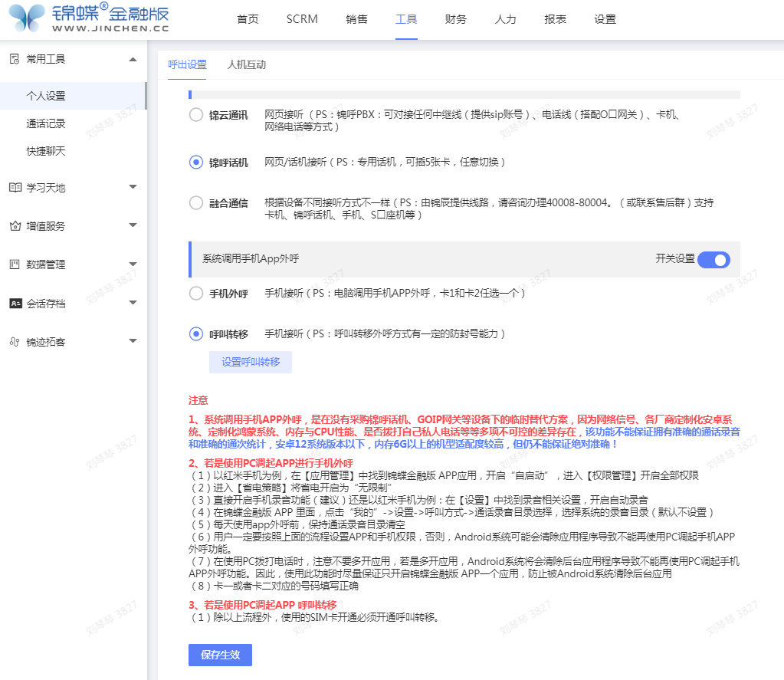Viewport: 784px width, 680px height.
Task: Click note (8) 卡一或者卡二 line
Action: (x=274, y=586)
